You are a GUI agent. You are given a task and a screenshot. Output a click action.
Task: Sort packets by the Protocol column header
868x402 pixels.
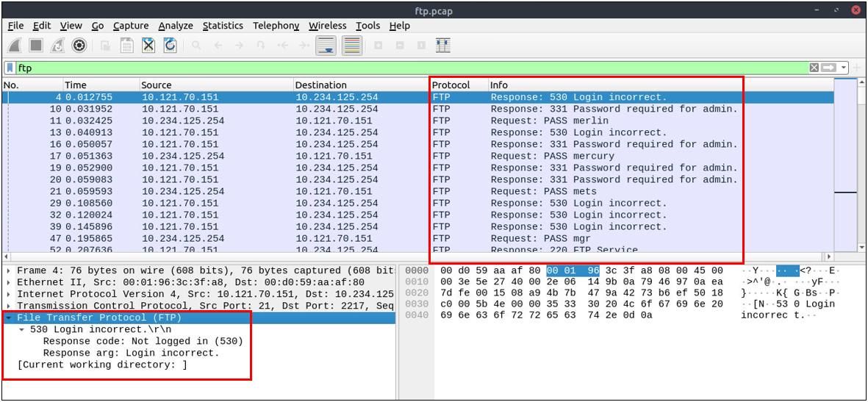(451, 85)
